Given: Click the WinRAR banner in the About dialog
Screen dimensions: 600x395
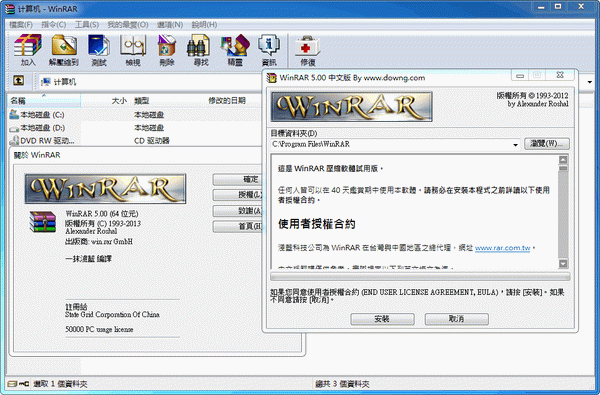Looking at the screenshot, I should [x=106, y=188].
